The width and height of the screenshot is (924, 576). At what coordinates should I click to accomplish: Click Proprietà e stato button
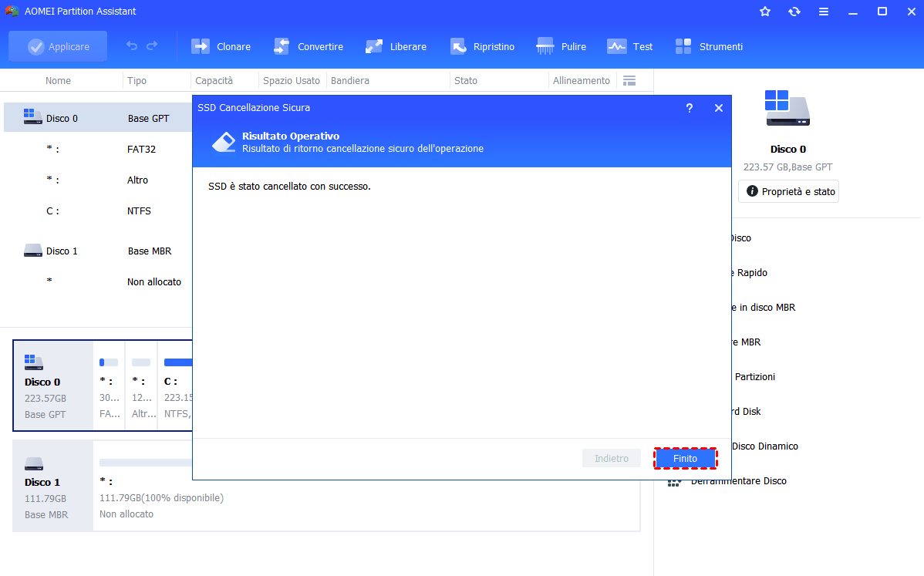click(788, 191)
